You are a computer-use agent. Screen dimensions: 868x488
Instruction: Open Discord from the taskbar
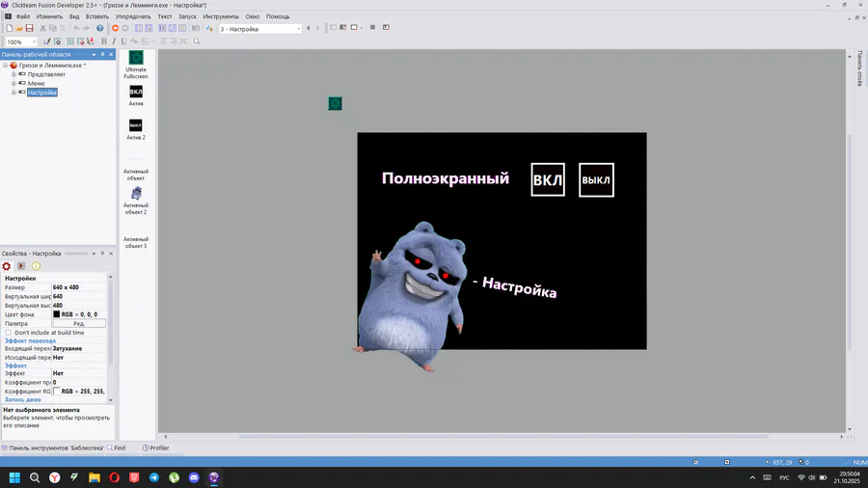pos(194,477)
